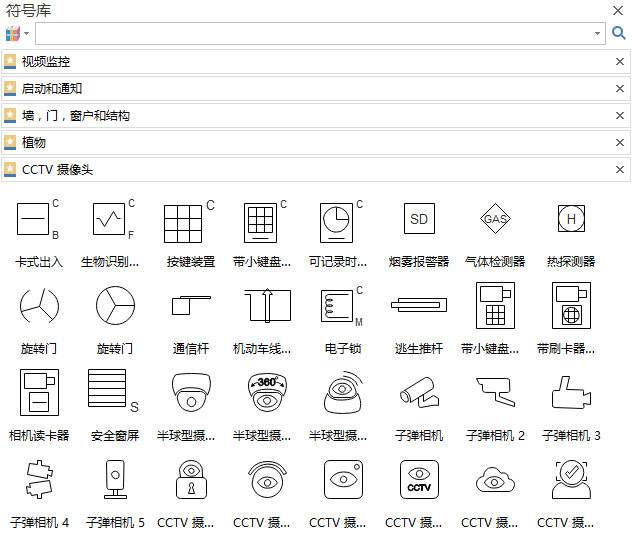Close the CCTV 摄像头 library
Image resolution: width=634 pixels, height=542 pixels.
[619, 169]
